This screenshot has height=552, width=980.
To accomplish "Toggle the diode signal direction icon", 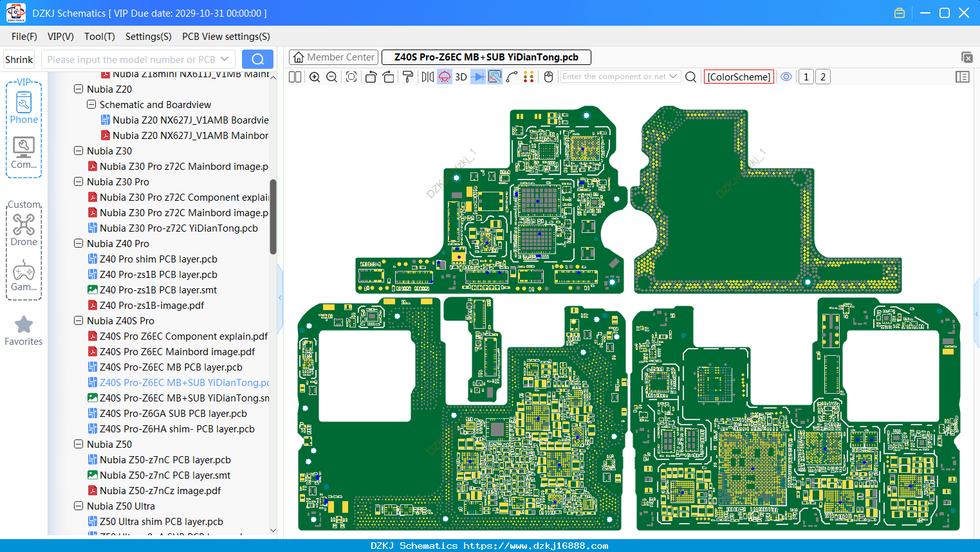I will coord(478,77).
